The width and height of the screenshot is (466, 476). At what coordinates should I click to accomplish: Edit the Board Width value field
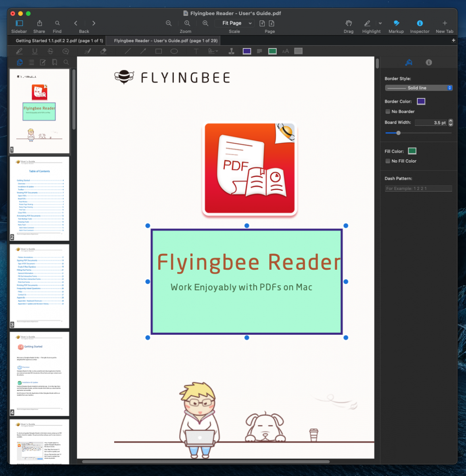431,123
